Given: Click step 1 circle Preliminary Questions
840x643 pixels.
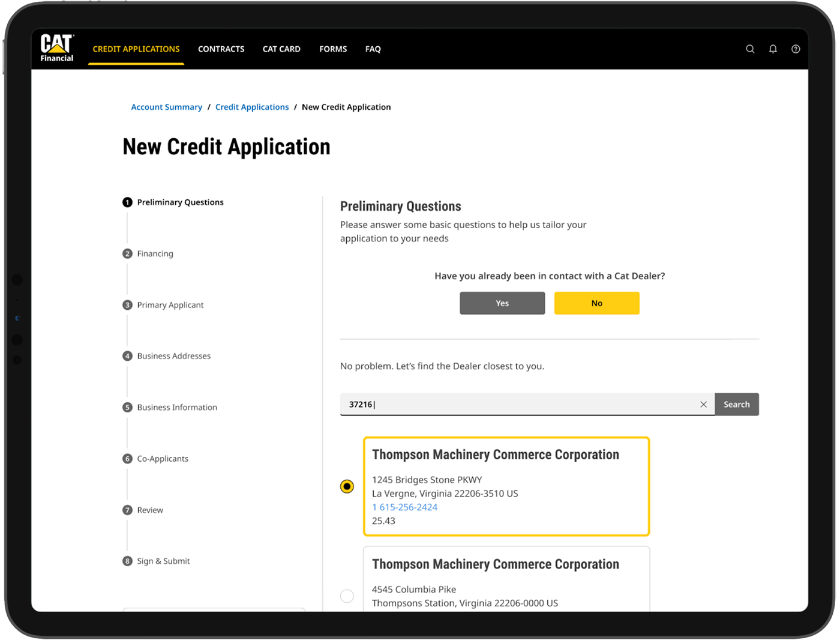Looking at the screenshot, I should (x=127, y=202).
